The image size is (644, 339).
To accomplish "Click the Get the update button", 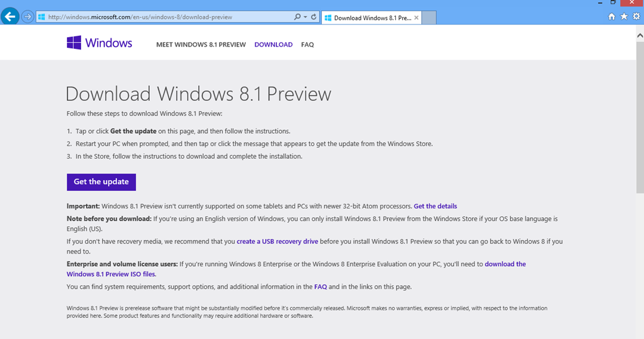I will click(101, 182).
